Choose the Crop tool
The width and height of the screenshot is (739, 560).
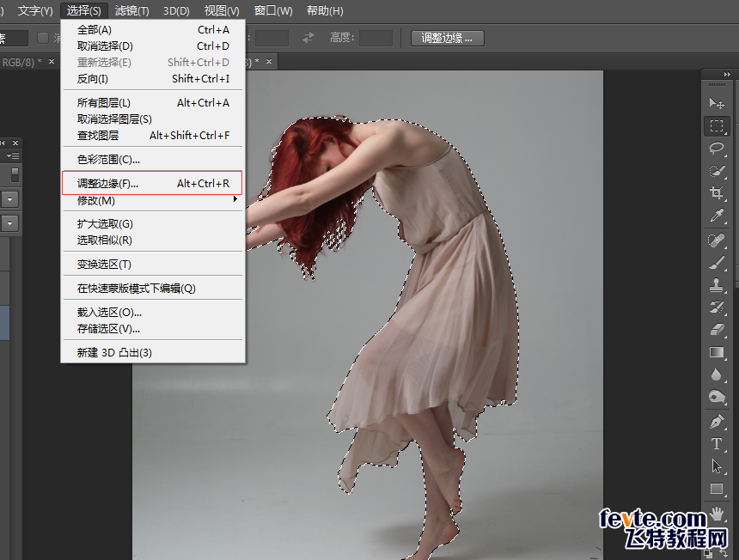click(716, 193)
